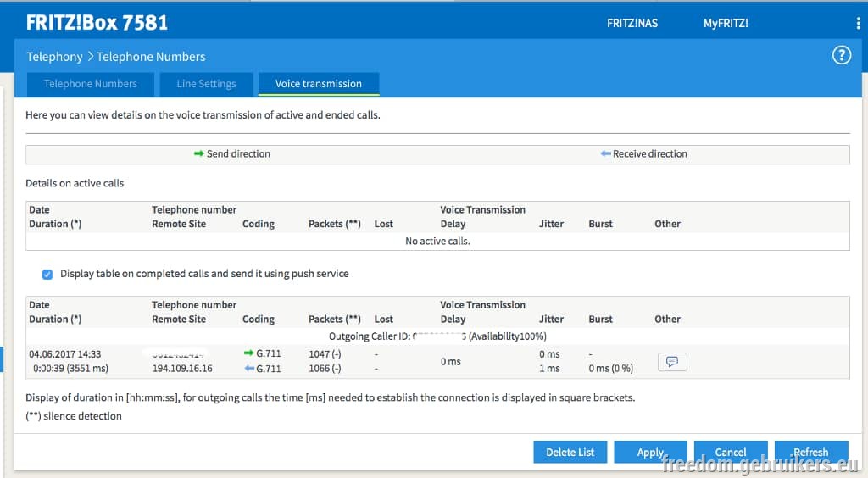Viewport: 868px width, 478px height.
Task: Switch to the Line Settings tab
Action: click(x=206, y=84)
